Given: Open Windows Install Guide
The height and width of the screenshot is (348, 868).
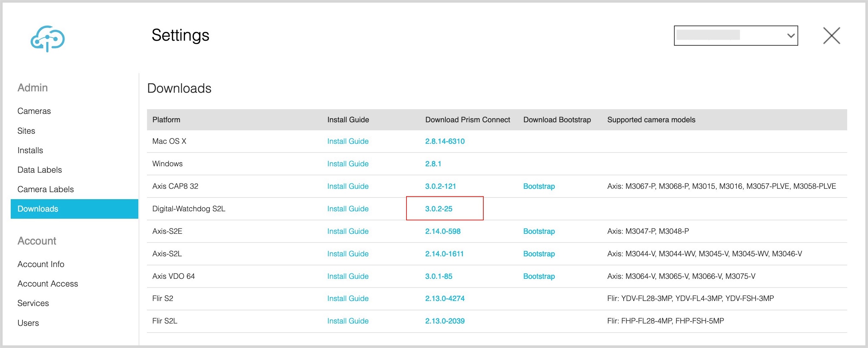Looking at the screenshot, I should [348, 164].
